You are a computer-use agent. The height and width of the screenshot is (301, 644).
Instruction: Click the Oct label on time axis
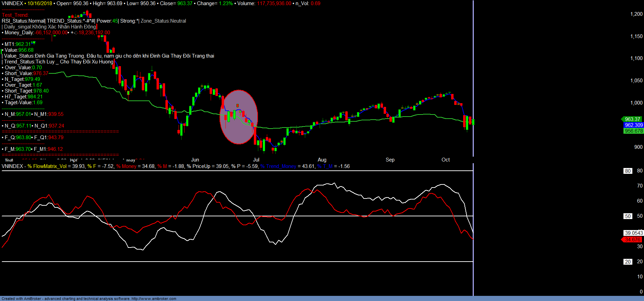pos(445,160)
